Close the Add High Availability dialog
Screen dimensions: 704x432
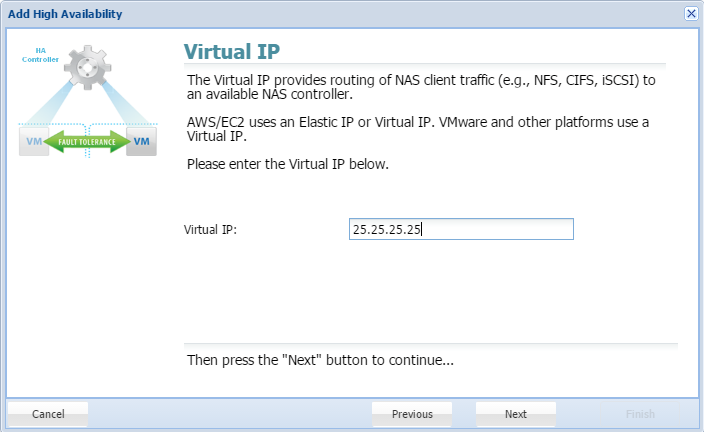pyautogui.click(x=691, y=13)
